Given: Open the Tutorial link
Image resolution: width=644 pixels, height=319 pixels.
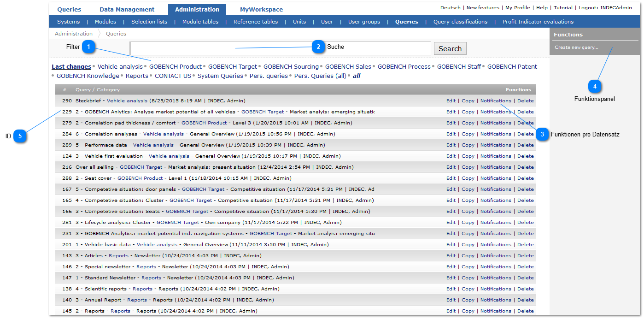Looking at the screenshot, I should (563, 8).
